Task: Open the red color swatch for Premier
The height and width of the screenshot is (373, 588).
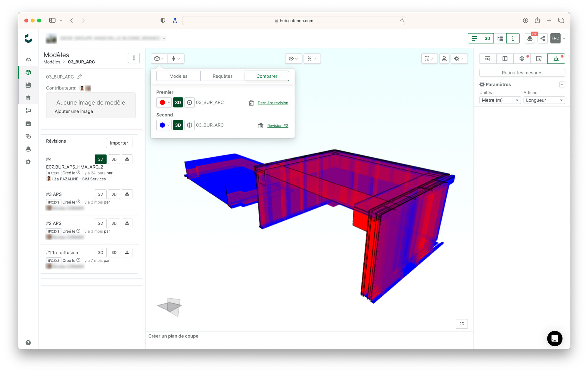Action: [x=164, y=103]
